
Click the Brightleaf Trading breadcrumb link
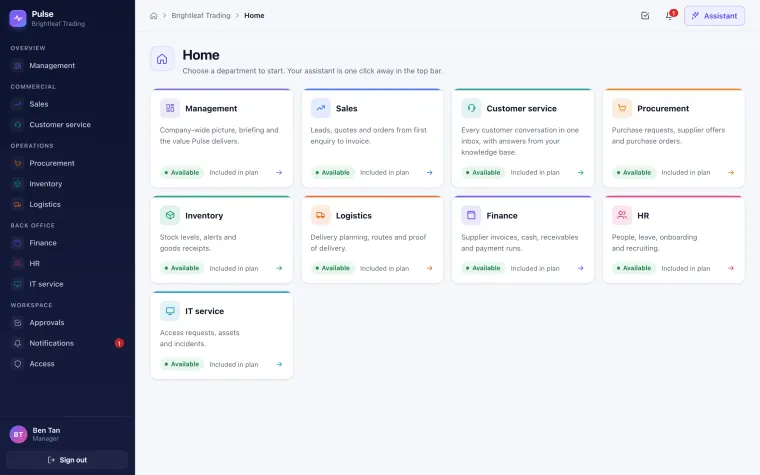tap(201, 16)
